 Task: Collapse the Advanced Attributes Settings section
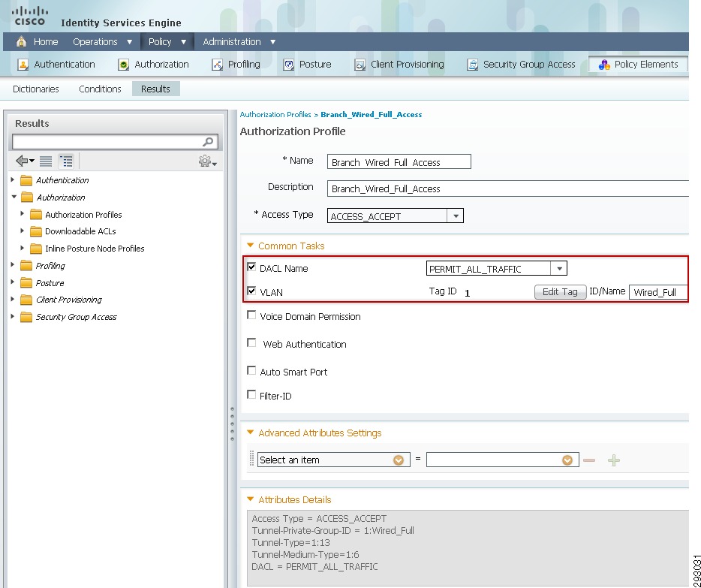pyautogui.click(x=251, y=433)
